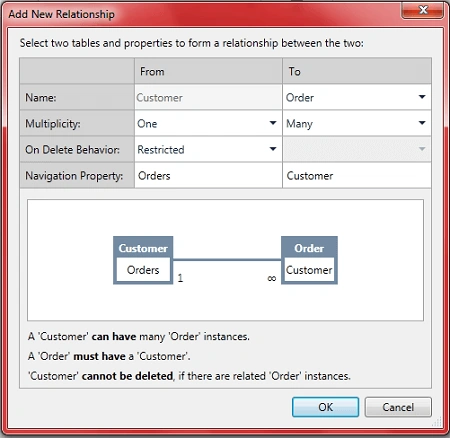Click the resize grip at dialog corner
This screenshot has width=450, height=438.
437,422
